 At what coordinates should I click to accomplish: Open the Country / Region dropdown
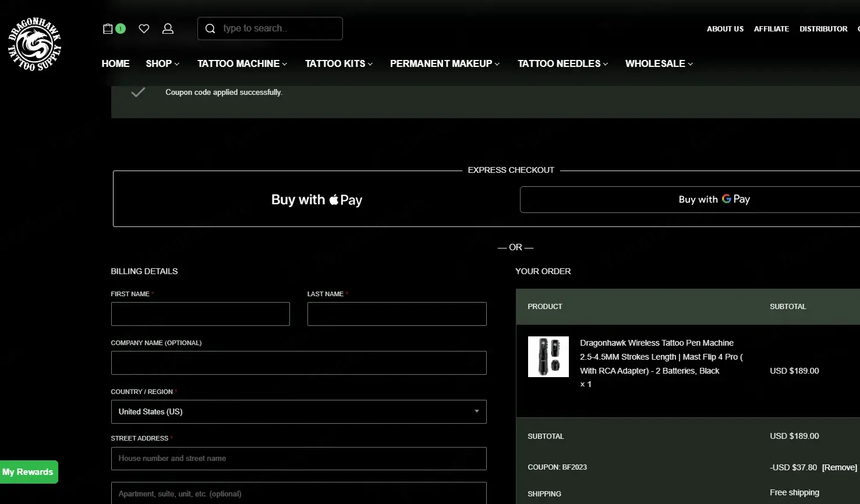coord(299,411)
